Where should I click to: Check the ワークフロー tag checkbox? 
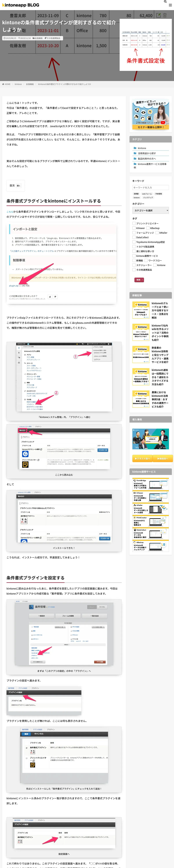click(x=146, y=260)
